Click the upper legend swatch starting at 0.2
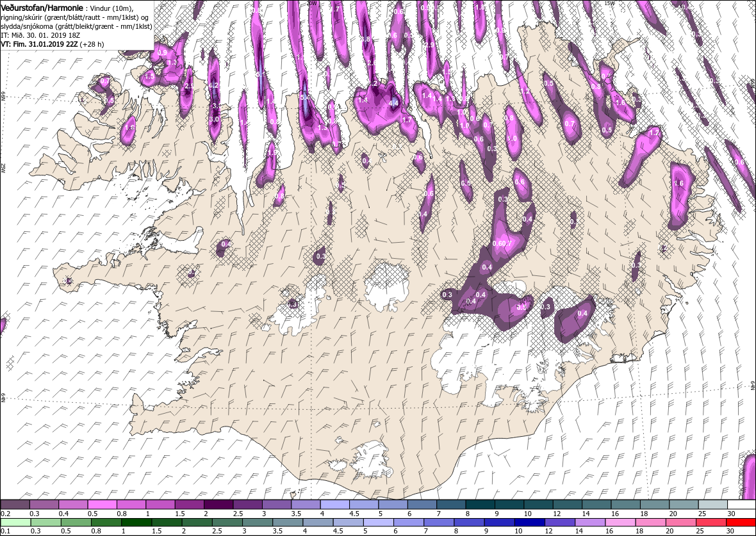 pos(15,504)
